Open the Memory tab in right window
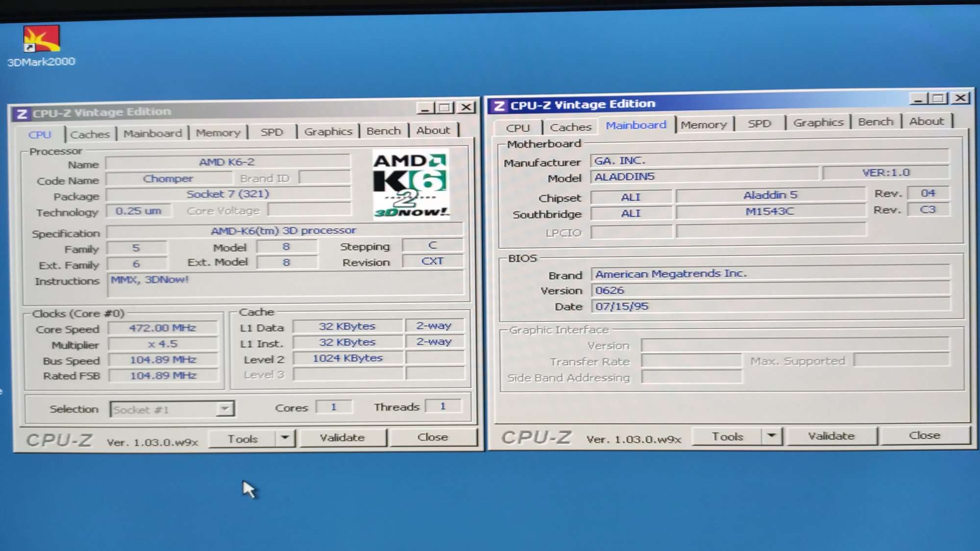 [704, 124]
